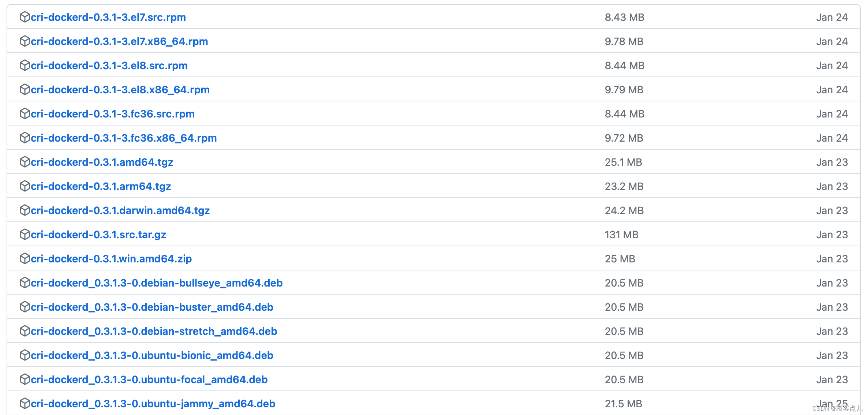The width and height of the screenshot is (868, 415).
Task: Click package icon beside cri-dockerd-0.3.1-3.el7.x86_64.rpm
Action: click(x=25, y=41)
